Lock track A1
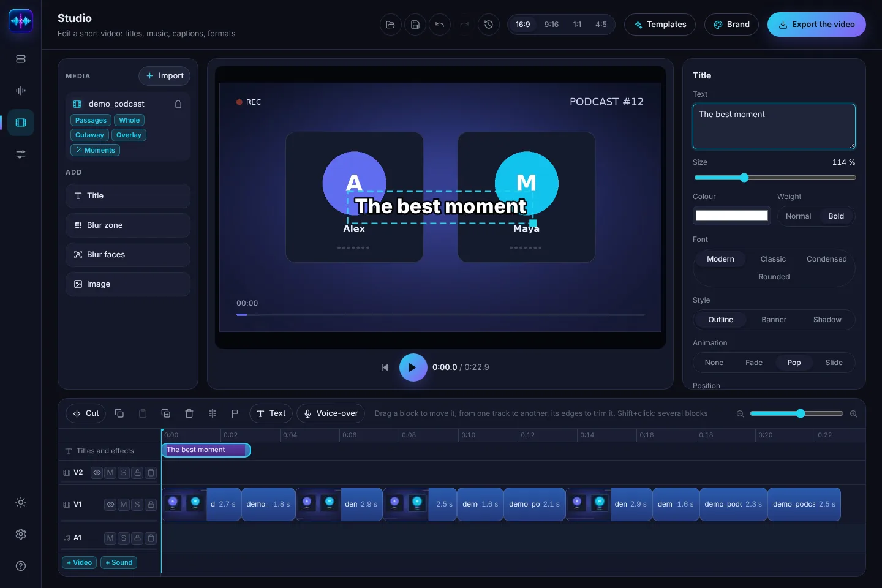The width and height of the screenshot is (882, 588). click(x=138, y=538)
